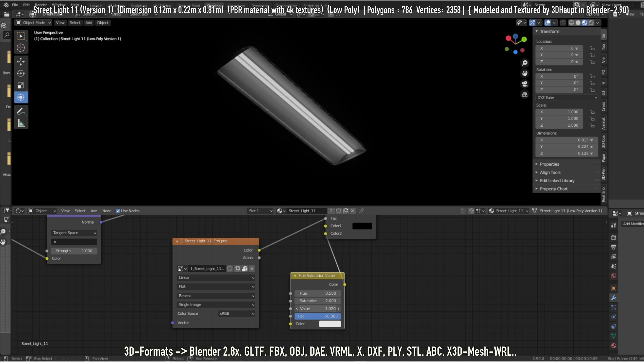Viewport: 644px width, 362px height.
Task: Open the Physics properties tab icon
Action: point(613,317)
